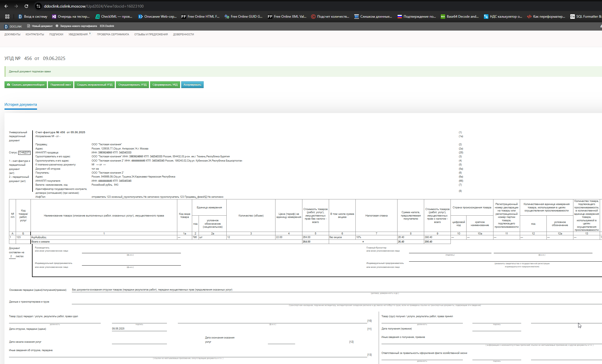The width and height of the screenshot is (602, 364).
Task: Open bookmark 'Вход в систему'
Action: [33, 17]
